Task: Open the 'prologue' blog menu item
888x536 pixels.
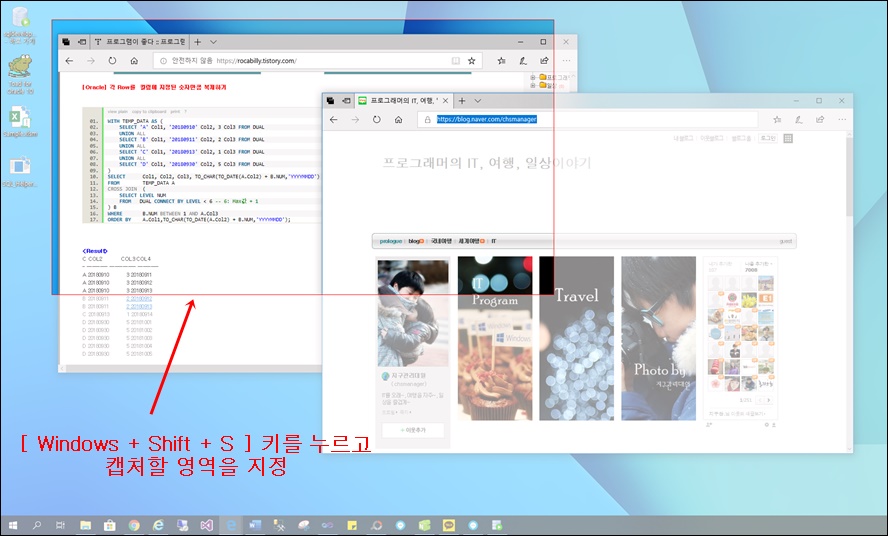Action: (x=390, y=241)
